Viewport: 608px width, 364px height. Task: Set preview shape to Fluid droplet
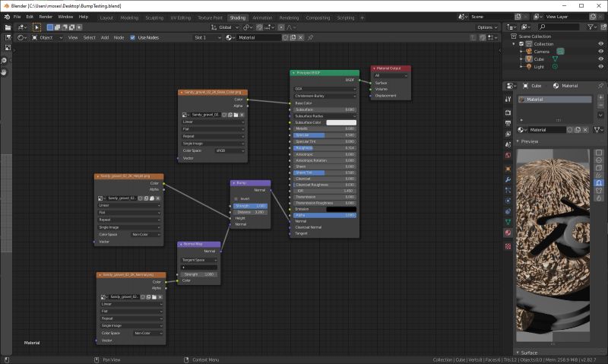(599, 198)
